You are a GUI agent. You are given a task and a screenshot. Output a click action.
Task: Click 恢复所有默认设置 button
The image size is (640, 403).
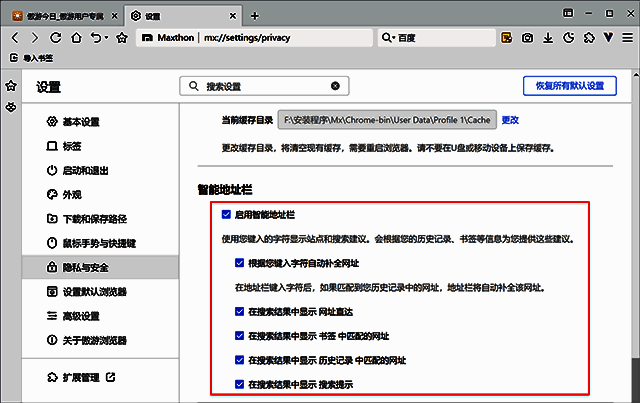[567, 86]
